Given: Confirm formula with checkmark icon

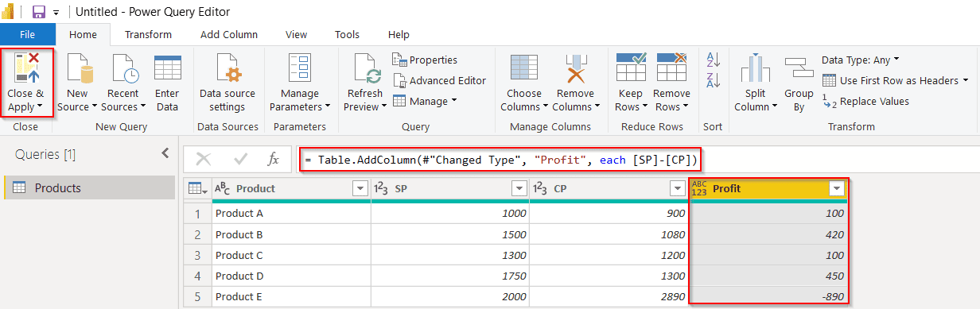Looking at the screenshot, I should point(240,159).
